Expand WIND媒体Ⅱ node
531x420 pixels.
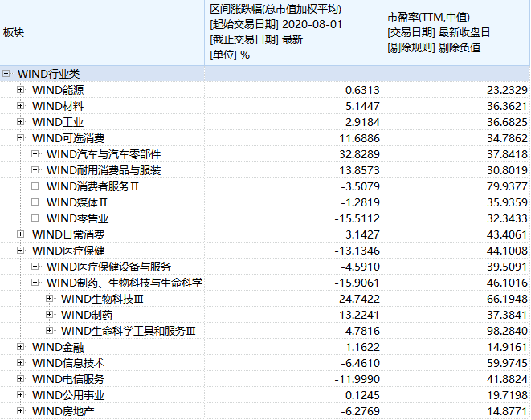coord(35,202)
